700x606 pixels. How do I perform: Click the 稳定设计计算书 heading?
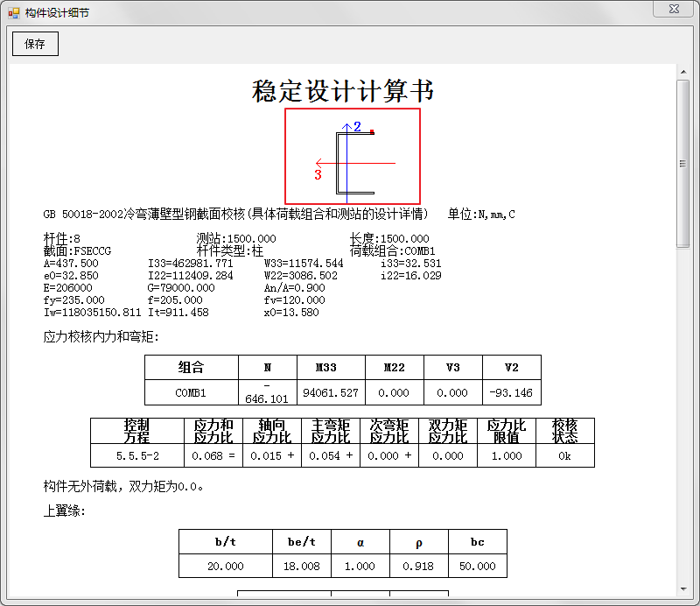[x=343, y=91]
